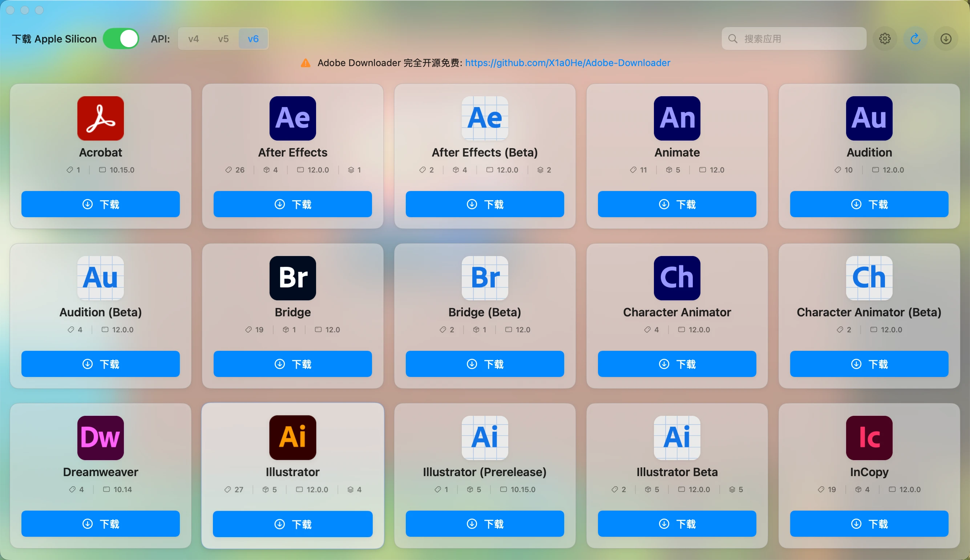Viewport: 970px width, 560px height.
Task: Click the Dreamweaver app icon
Action: click(x=100, y=438)
